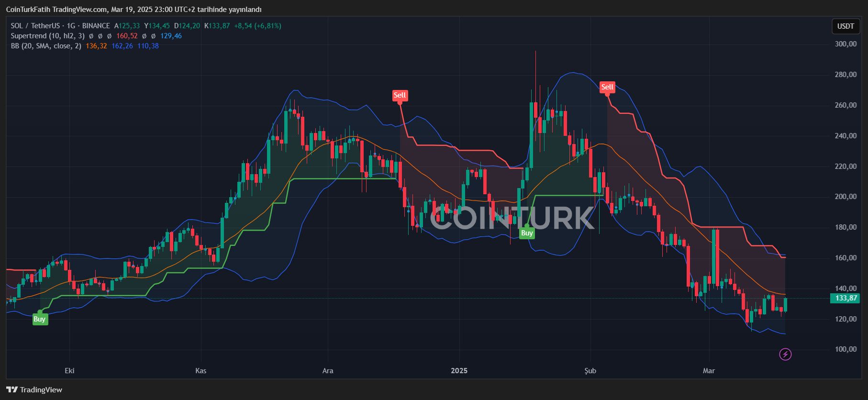Click the Kas label on time axis
This screenshot has width=868, height=400.
click(x=200, y=371)
